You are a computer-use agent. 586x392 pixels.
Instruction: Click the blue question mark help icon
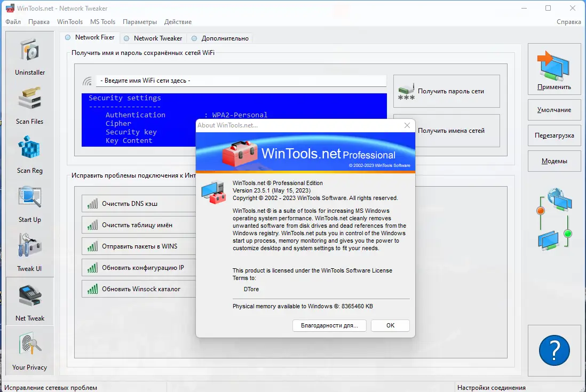(554, 350)
